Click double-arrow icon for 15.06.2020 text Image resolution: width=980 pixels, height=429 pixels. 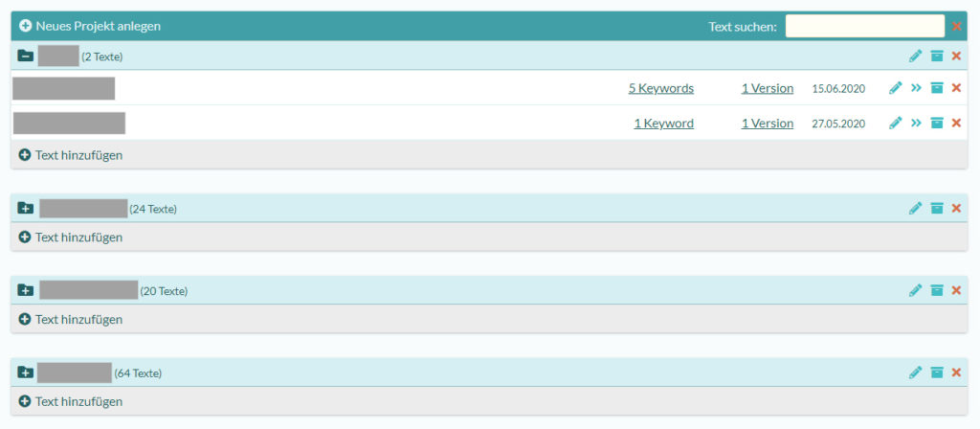pos(916,88)
